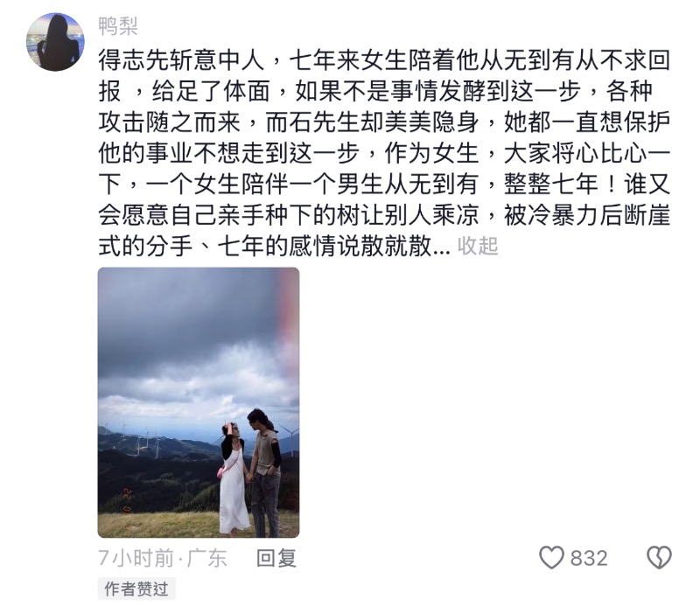This screenshot has height=606, width=700.
Task: Reply to the comment via 回复
Action: coord(276,558)
